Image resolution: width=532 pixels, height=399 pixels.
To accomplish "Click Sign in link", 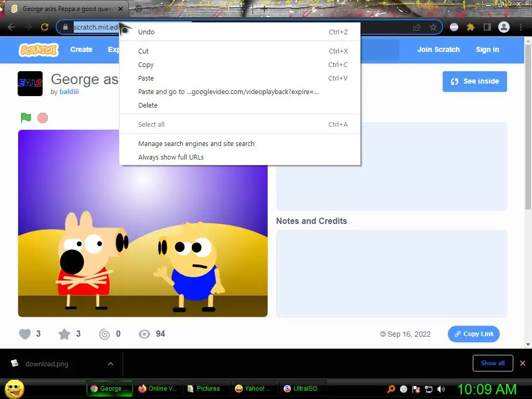I will pos(487,49).
